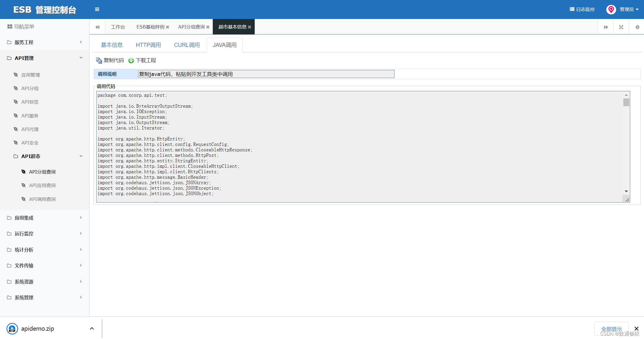Switch to the CURL调用 tab
The width and height of the screenshot is (644, 339).
[187, 45]
